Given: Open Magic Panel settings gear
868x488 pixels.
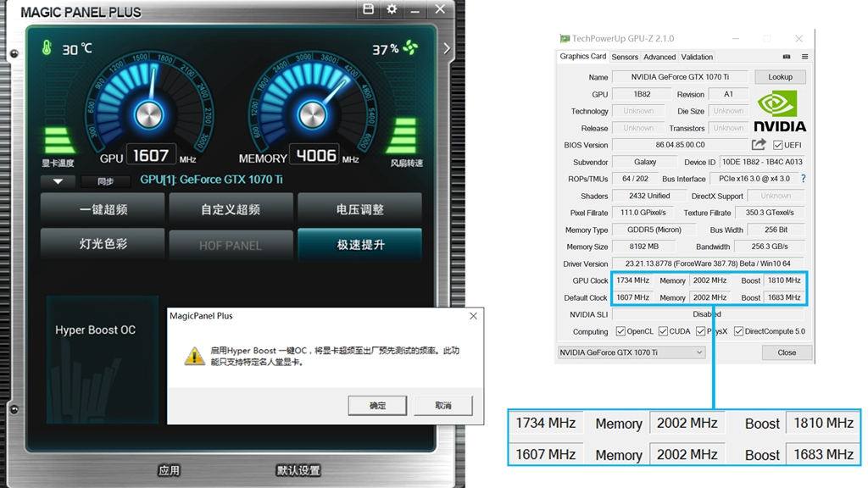Looking at the screenshot, I should pyautogui.click(x=392, y=8).
